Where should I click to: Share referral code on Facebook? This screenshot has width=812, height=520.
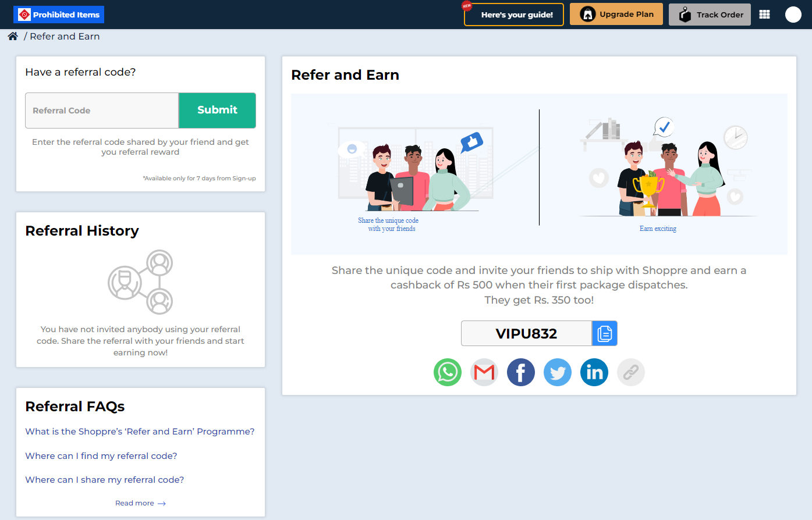tap(520, 372)
